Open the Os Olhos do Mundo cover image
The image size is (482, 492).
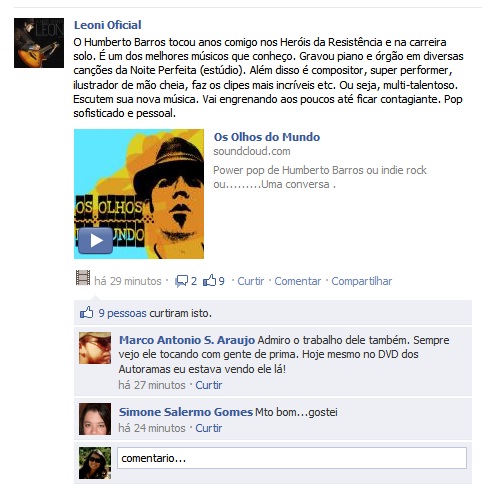pyautogui.click(x=139, y=194)
